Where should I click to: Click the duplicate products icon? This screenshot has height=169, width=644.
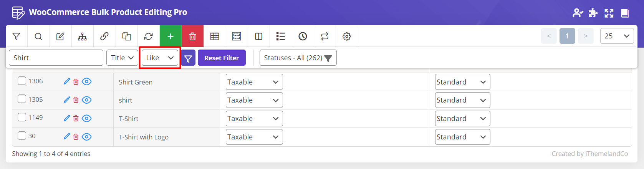[126, 36]
